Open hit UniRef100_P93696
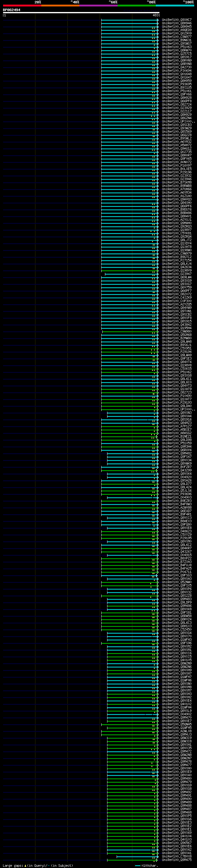 coord(177,494)
